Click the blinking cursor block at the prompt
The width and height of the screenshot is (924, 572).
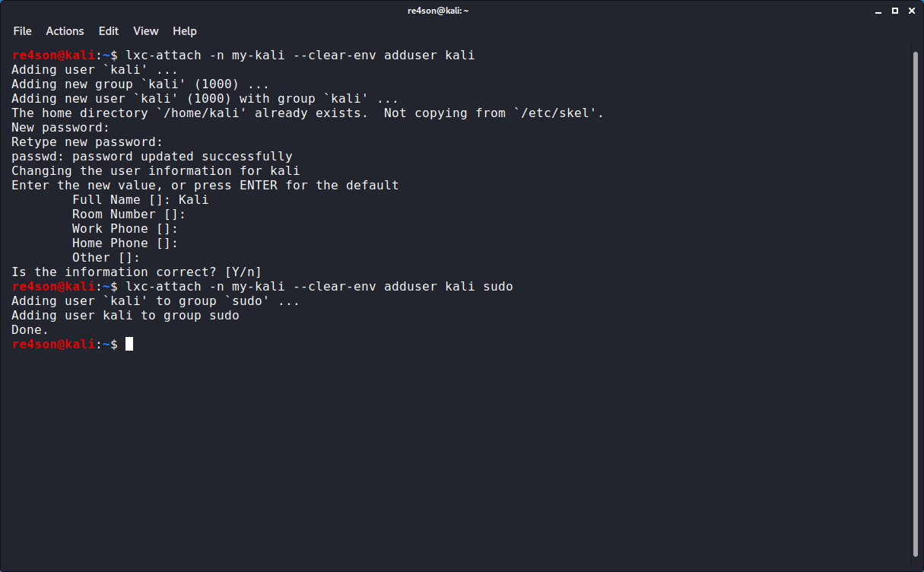pos(129,345)
